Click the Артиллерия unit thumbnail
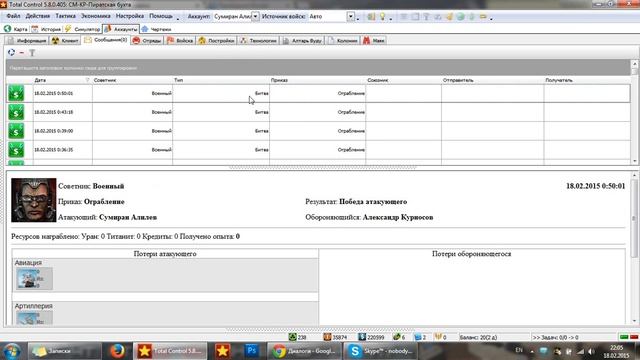 pyautogui.click(x=34, y=318)
